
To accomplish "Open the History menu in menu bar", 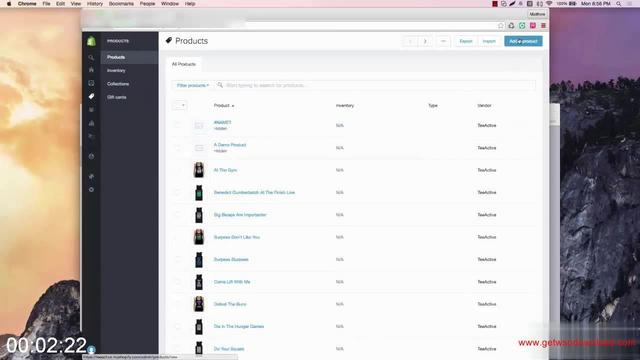I will tap(95, 4).
